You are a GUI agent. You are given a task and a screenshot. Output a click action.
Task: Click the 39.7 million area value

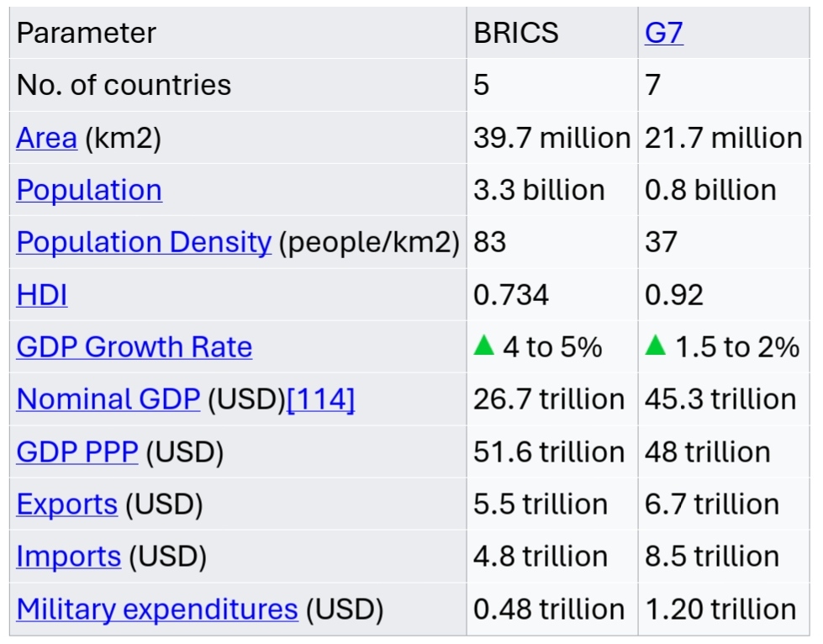[551, 138]
